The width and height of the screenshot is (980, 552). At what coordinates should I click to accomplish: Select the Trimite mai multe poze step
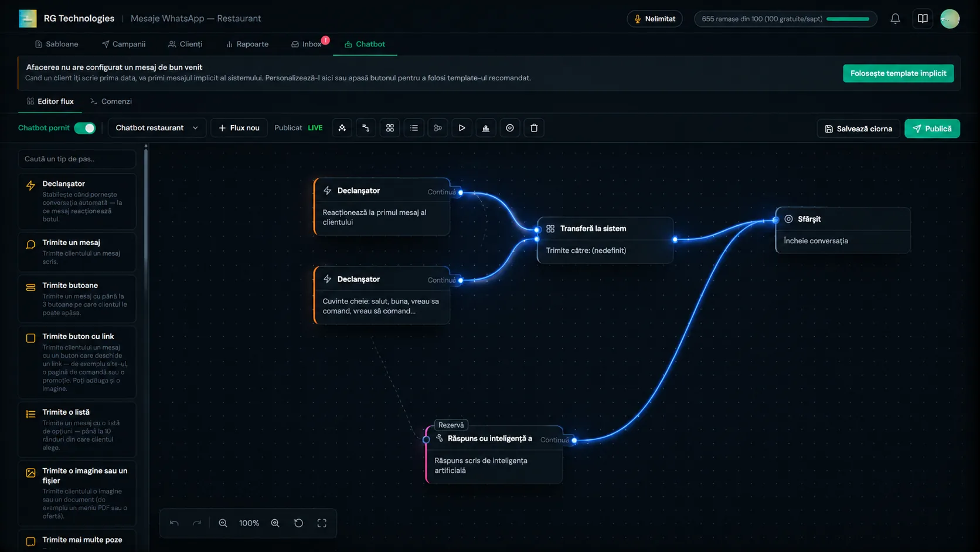[x=77, y=541]
